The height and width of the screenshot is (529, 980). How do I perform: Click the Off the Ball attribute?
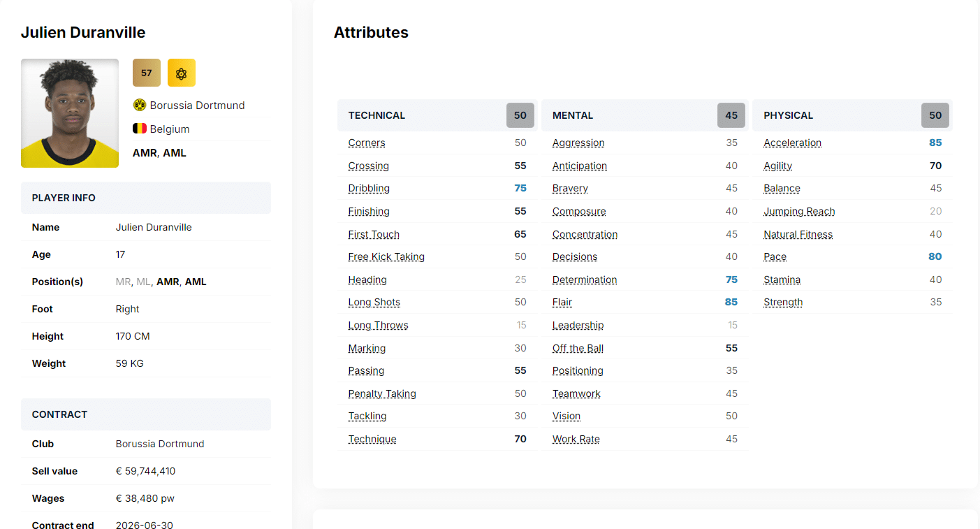tap(578, 349)
